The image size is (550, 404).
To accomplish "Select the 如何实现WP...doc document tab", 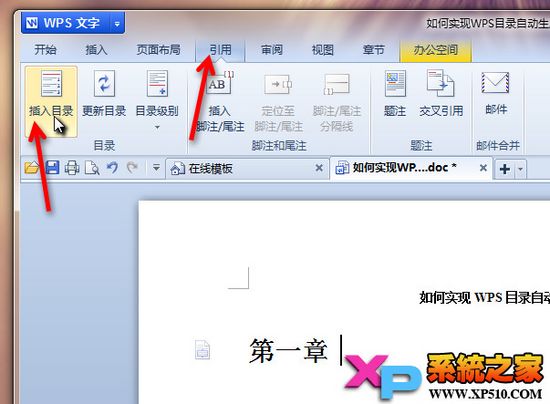I will click(411, 168).
